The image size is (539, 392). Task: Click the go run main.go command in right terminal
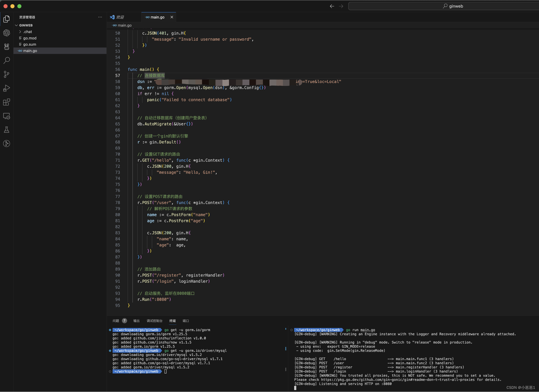click(x=360, y=330)
